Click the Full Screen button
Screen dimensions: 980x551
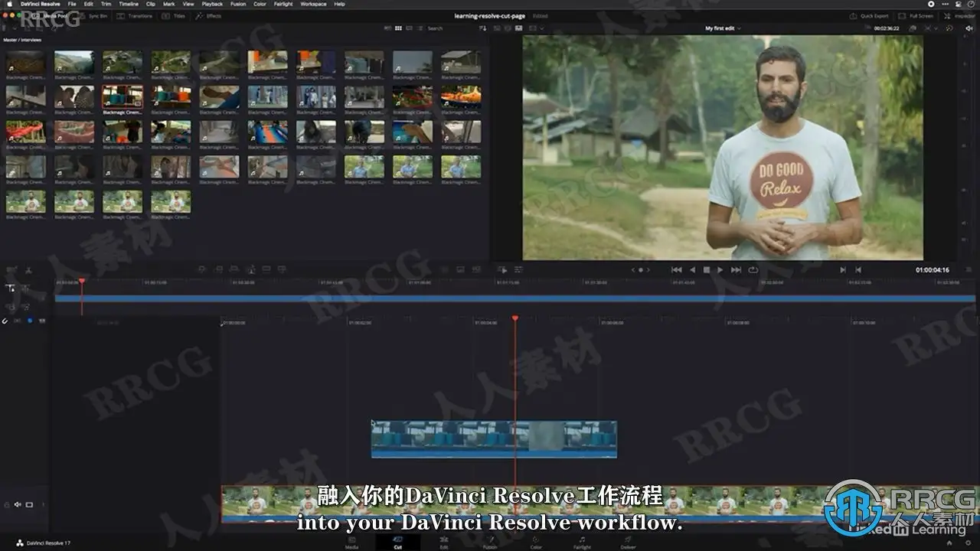[x=916, y=16]
